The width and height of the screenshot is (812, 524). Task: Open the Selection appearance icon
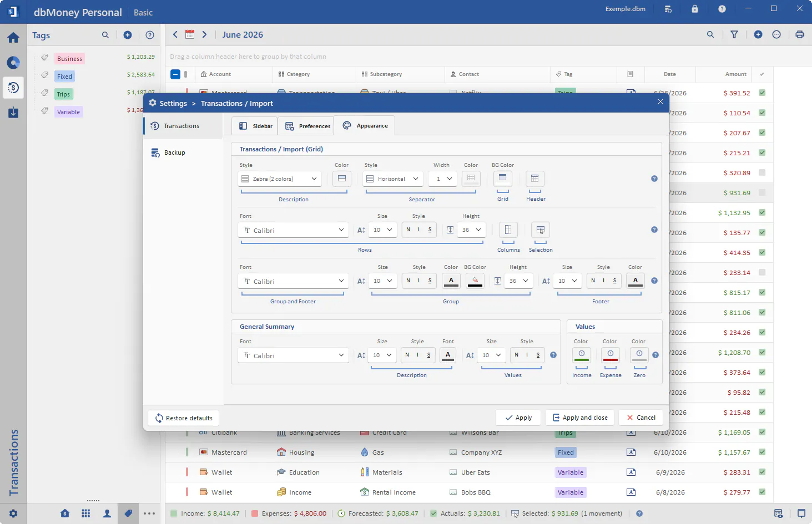point(540,230)
